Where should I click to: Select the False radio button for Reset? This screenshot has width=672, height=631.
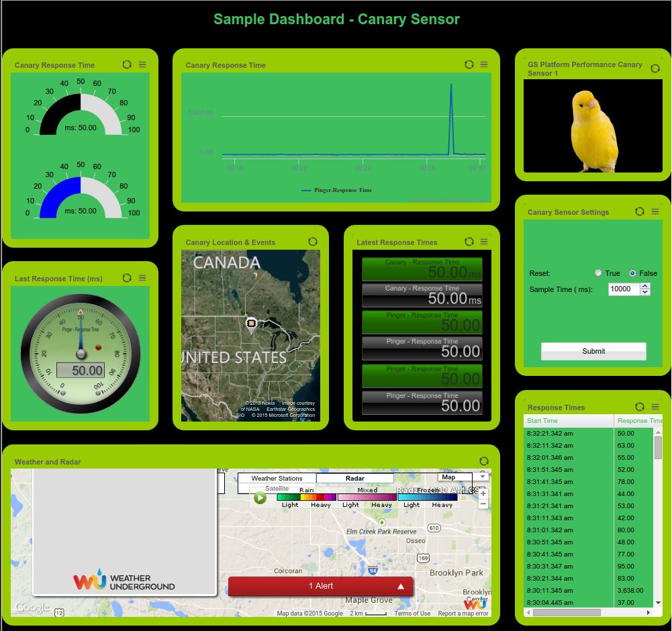coord(632,273)
